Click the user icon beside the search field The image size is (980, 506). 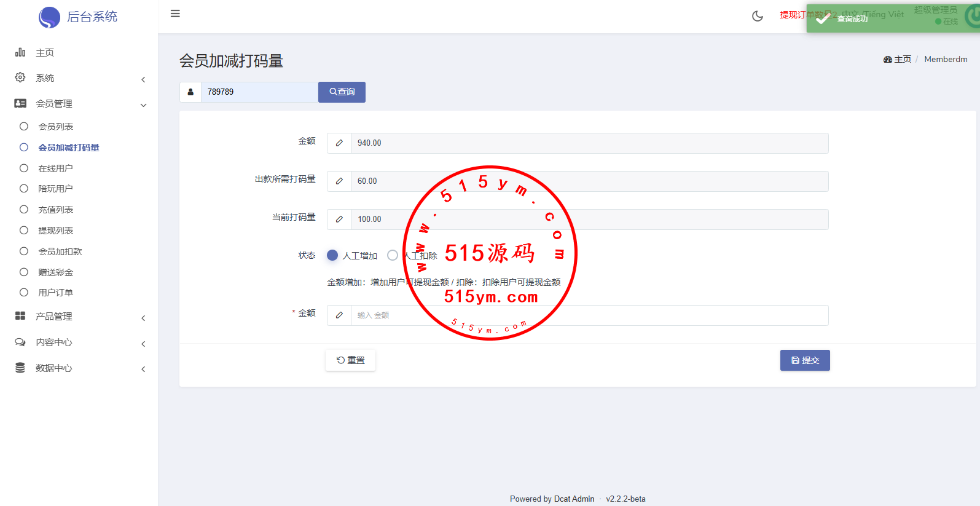tap(190, 92)
